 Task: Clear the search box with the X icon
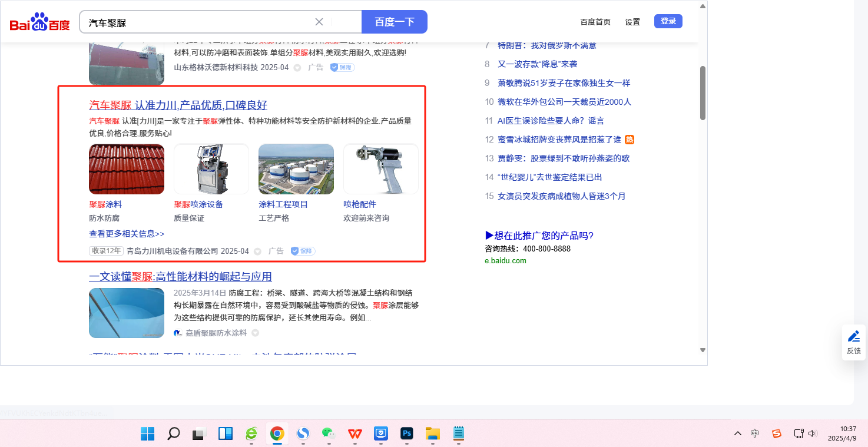pyautogui.click(x=319, y=22)
